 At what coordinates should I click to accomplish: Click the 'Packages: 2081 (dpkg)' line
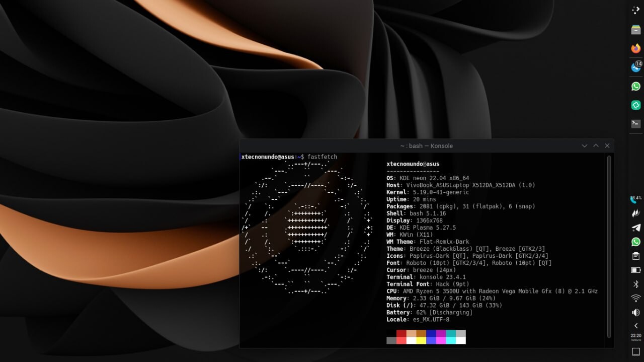[x=461, y=206]
